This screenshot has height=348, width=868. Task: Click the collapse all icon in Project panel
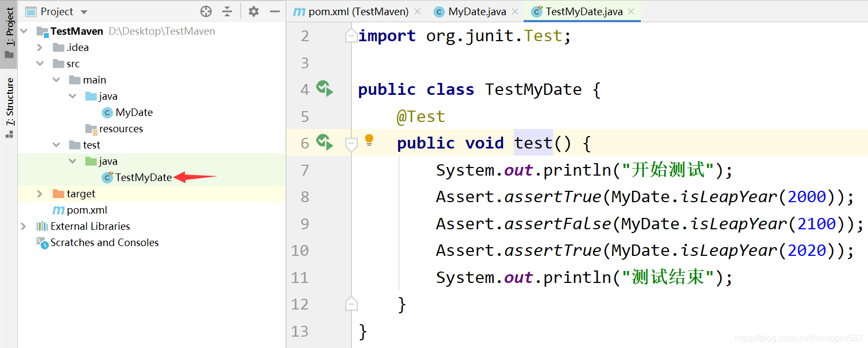[x=227, y=11]
